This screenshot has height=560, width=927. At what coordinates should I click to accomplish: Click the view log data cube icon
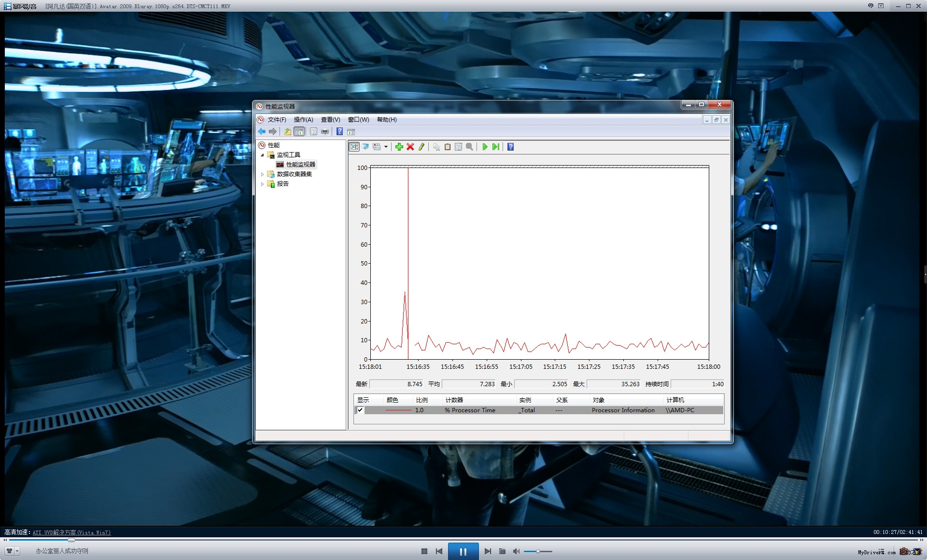point(365,147)
